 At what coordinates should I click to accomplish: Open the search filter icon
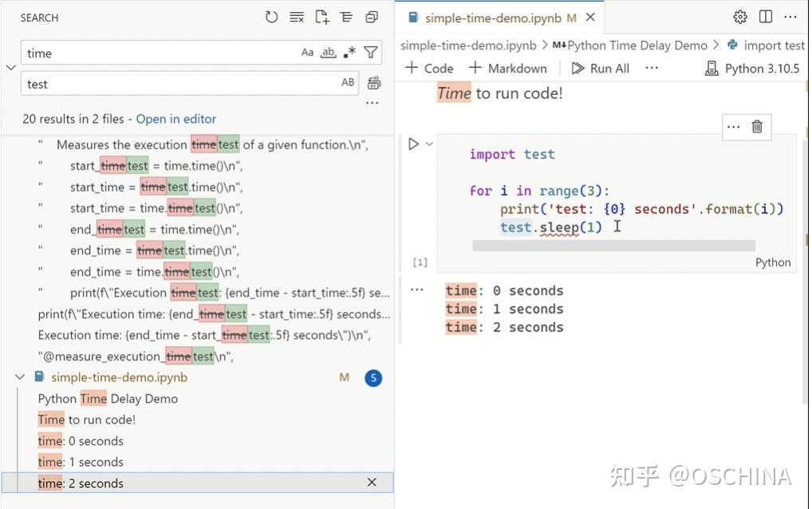[x=370, y=52]
